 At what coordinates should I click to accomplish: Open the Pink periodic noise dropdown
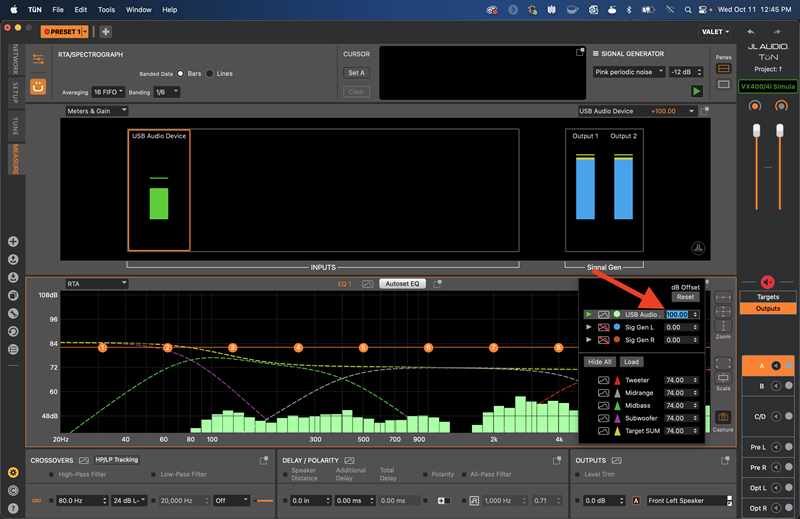click(x=629, y=72)
